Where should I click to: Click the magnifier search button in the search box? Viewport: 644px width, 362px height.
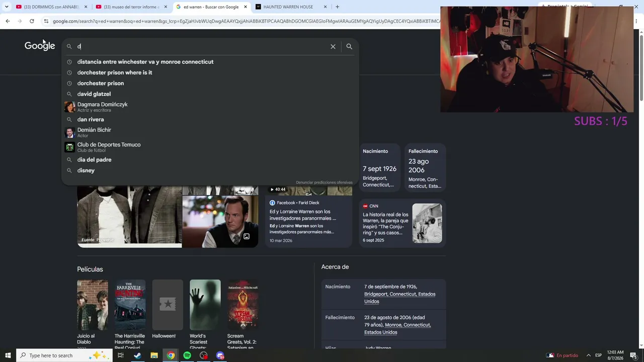349,46
